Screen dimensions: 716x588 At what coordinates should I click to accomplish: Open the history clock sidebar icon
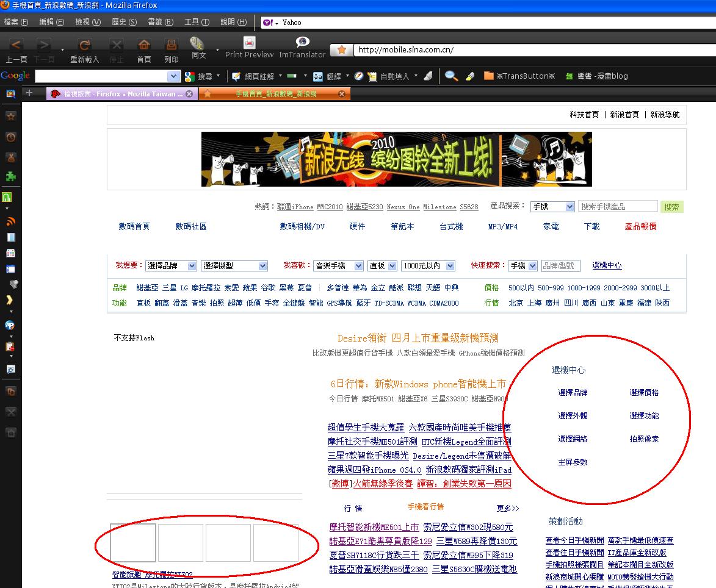tap(10, 137)
